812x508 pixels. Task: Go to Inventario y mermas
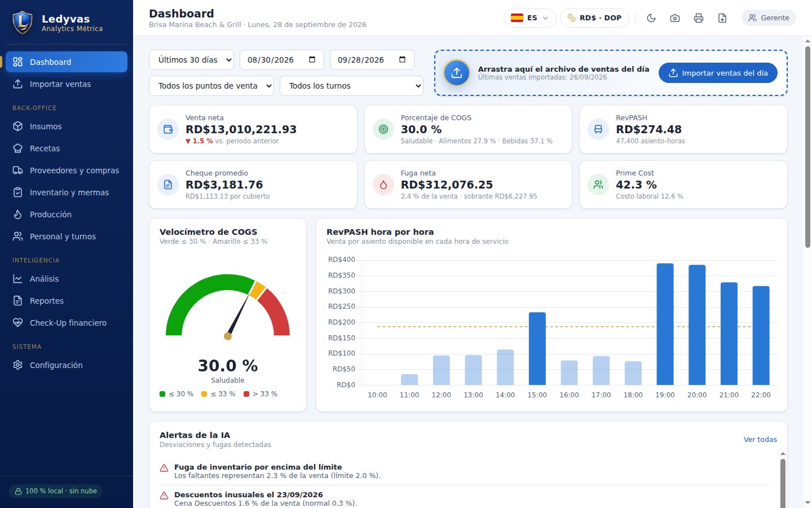tap(67, 192)
